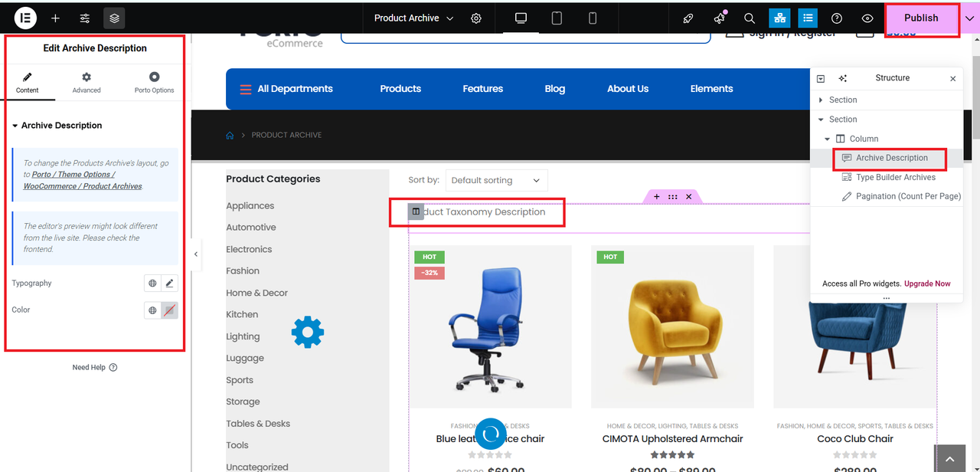The image size is (980, 472).
Task: Add section with plus on widget handle
Action: click(656, 197)
